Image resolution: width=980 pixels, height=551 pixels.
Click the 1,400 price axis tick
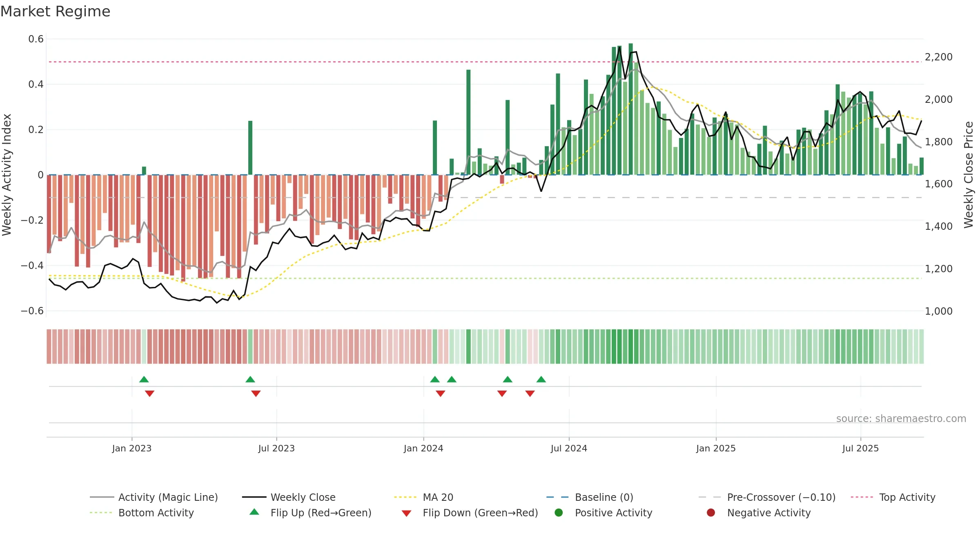939,227
